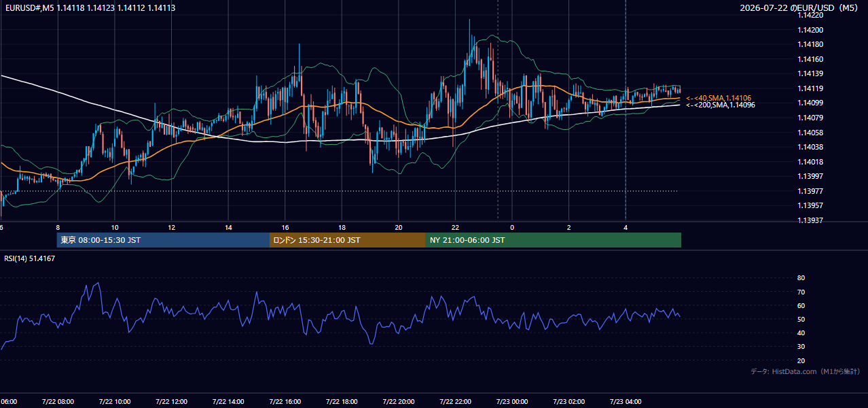The height and width of the screenshot is (408, 868).
Task: Click price axis label 1.13977
Action: [x=810, y=191]
